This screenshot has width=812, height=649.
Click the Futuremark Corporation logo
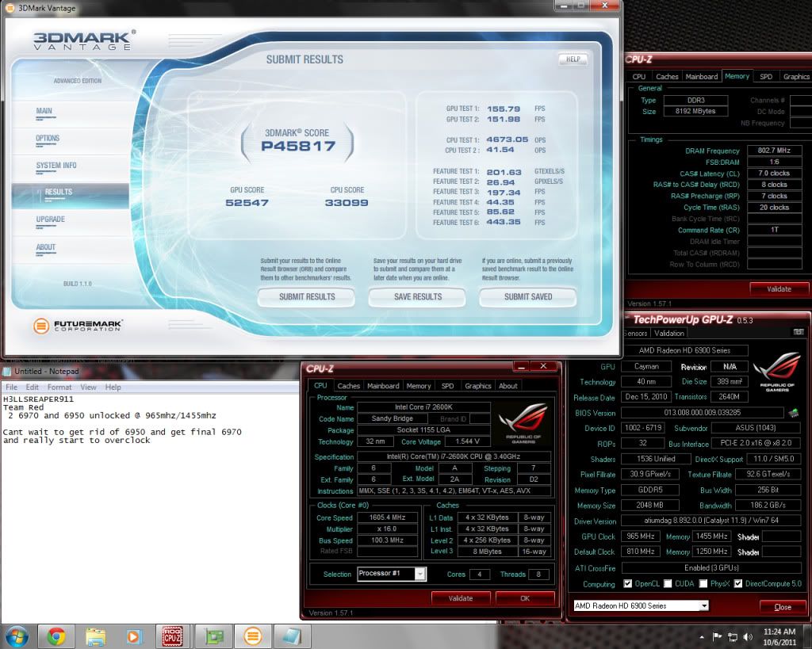78,326
